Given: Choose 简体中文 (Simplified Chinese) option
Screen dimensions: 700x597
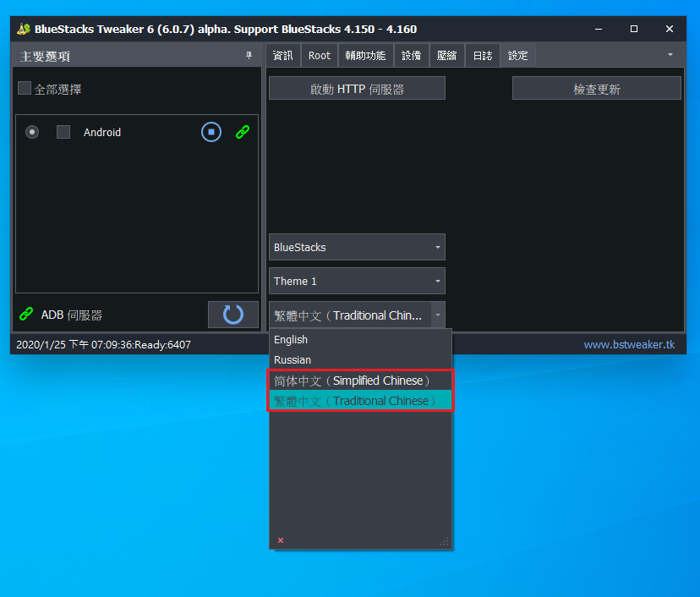Looking at the screenshot, I should click(x=360, y=381).
